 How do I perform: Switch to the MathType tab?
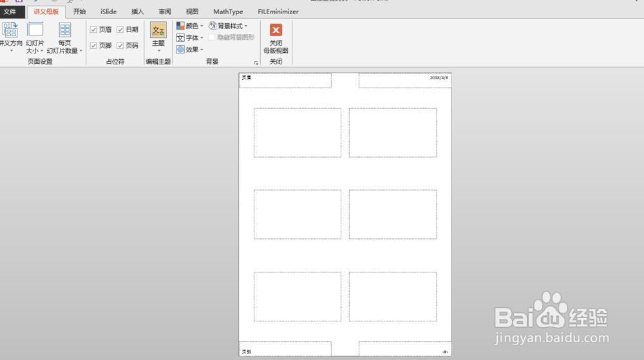pos(228,12)
